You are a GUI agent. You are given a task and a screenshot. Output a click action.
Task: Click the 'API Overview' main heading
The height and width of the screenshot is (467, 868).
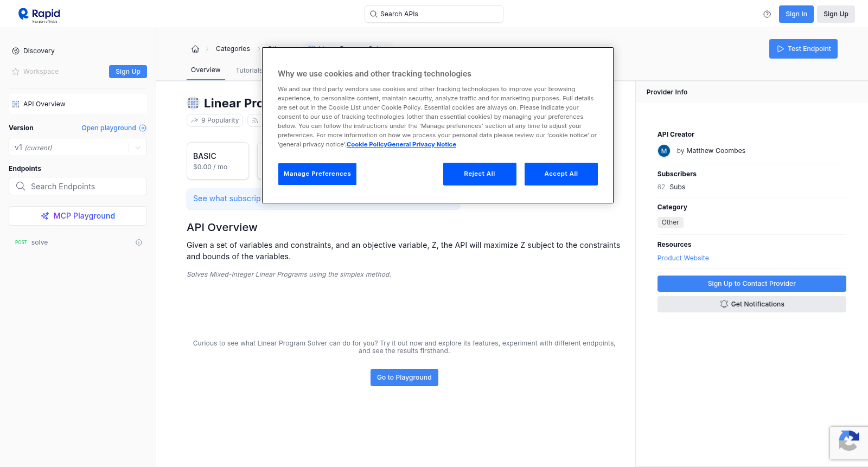tap(222, 227)
